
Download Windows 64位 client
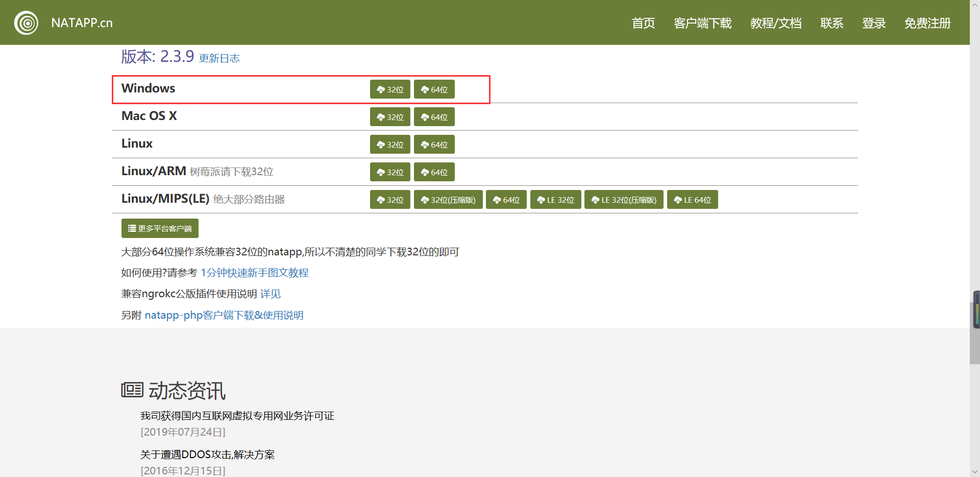pyautogui.click(x=434, y=89)
